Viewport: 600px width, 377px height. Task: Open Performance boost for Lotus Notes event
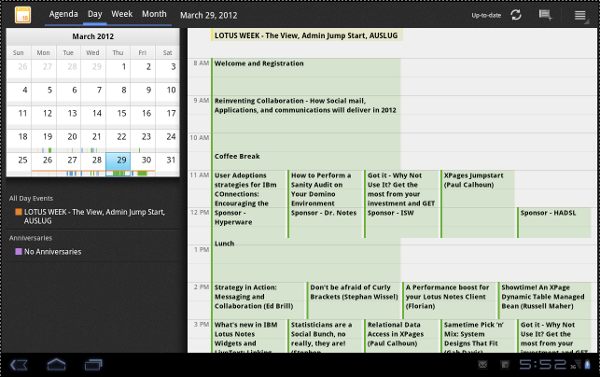tap(450, 301)
